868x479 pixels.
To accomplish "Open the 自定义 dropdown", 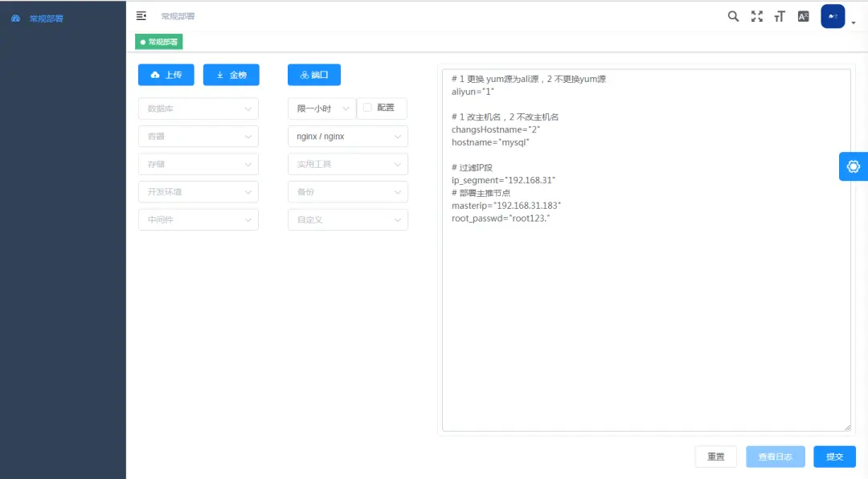I will 348,219.
